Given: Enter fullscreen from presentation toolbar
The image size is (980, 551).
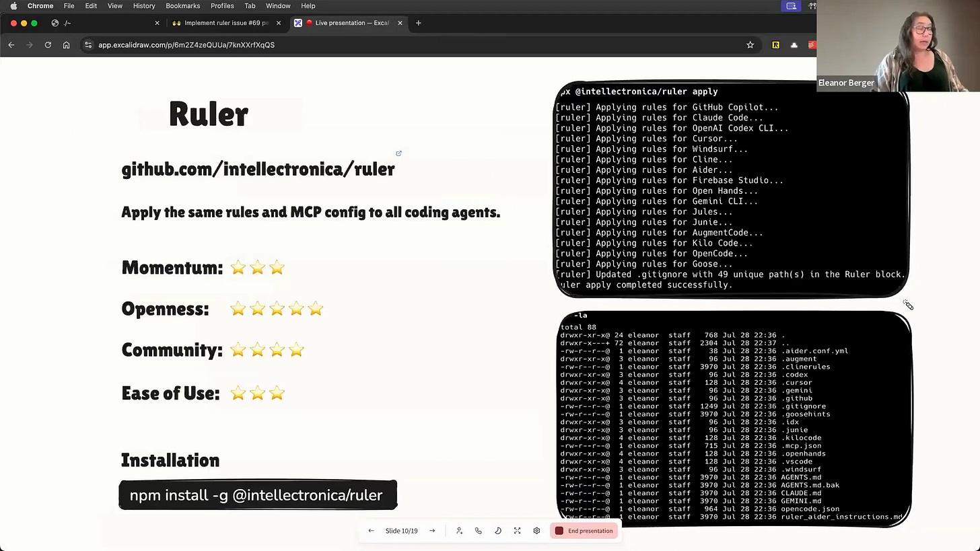Looking at the screenshot, I should click(518, 531).
